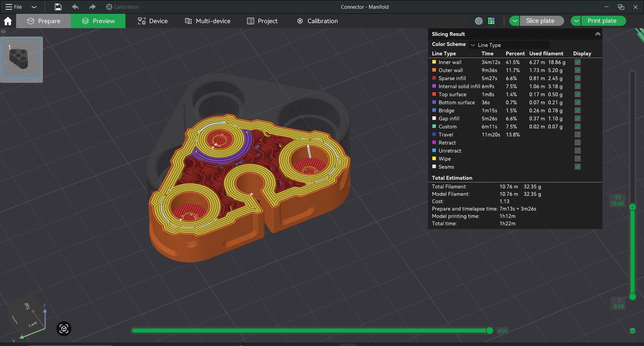
Task: Open the Multi-device tab
Action: coord(208,21)
